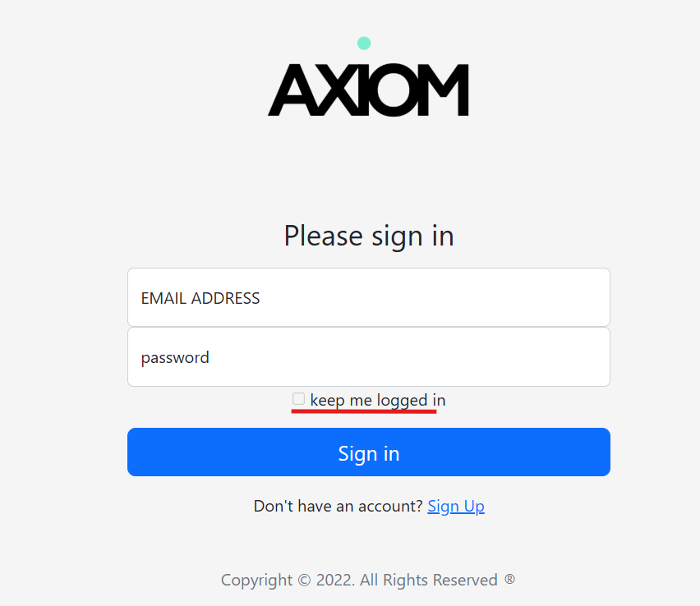Enable the keep me logged in checkbox

(299, 399)
